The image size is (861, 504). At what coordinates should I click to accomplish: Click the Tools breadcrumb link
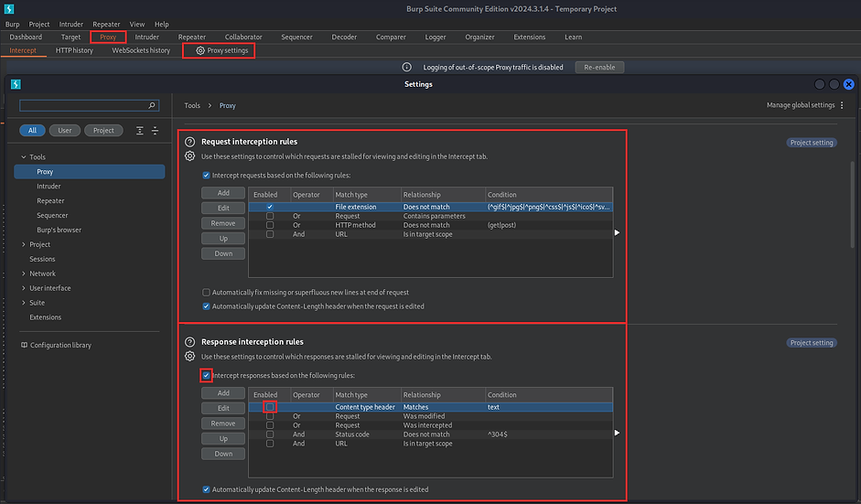pyautogui.click(x=192, y=105)
